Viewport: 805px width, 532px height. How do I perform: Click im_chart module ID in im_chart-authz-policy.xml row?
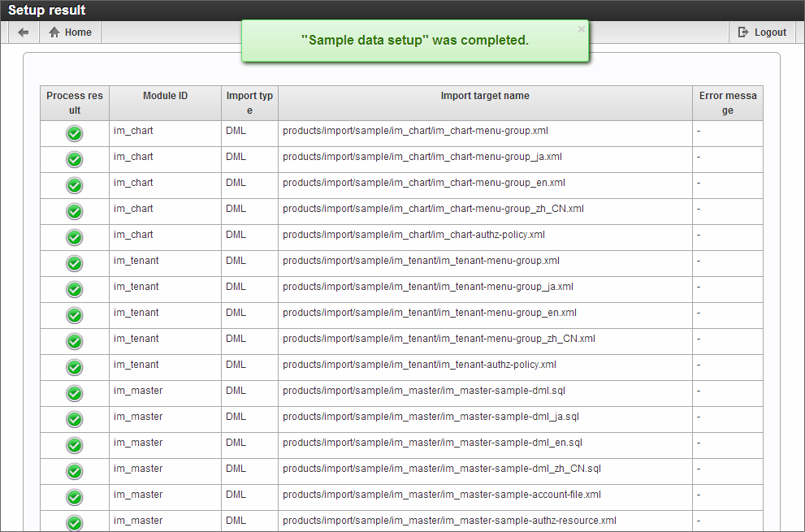(133, 235)
